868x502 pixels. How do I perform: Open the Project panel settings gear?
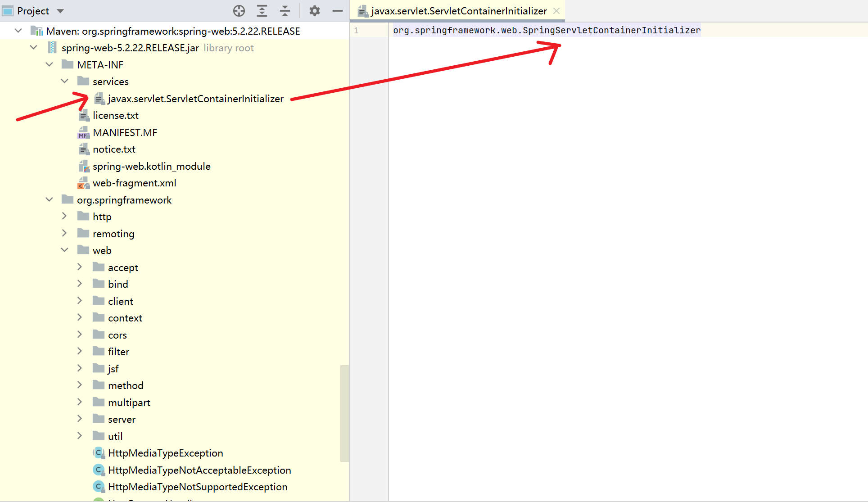(315, 11)
